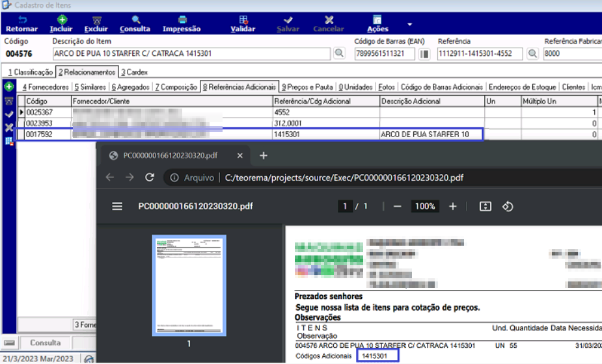
Task: Open the Consulta toolbar tool
Action: [x=135, y=24]
